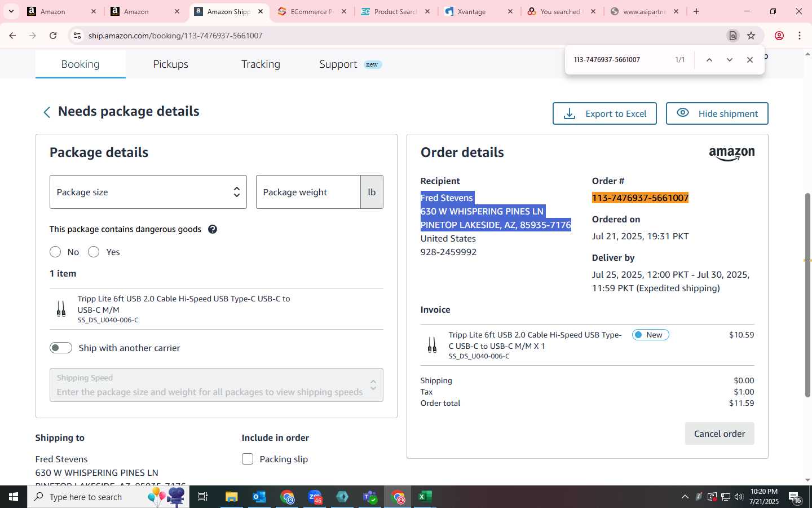The image size is (812, 508).
Task: Click Export to Excel button
Action: pos(604,113)
